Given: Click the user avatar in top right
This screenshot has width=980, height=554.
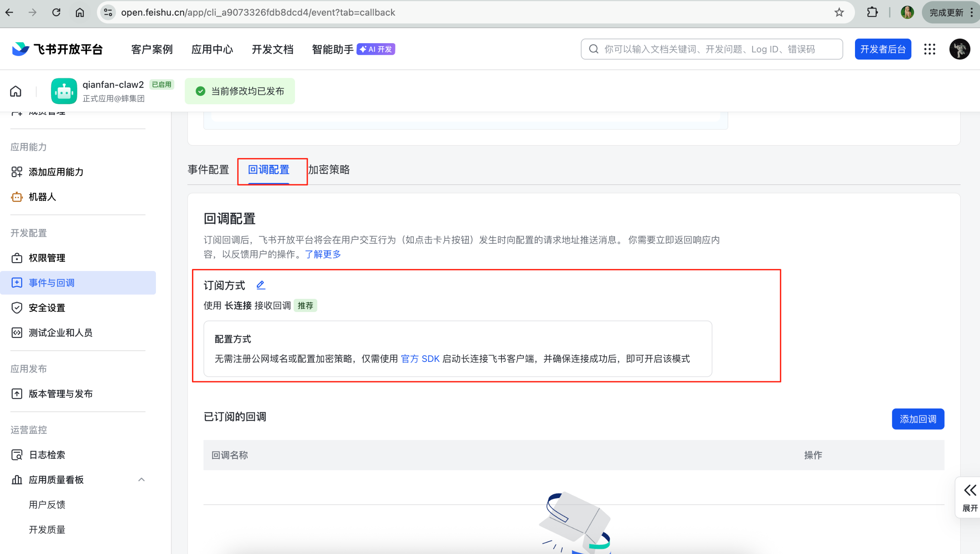Looking at the screenshot, I should [x=960, y=49].
